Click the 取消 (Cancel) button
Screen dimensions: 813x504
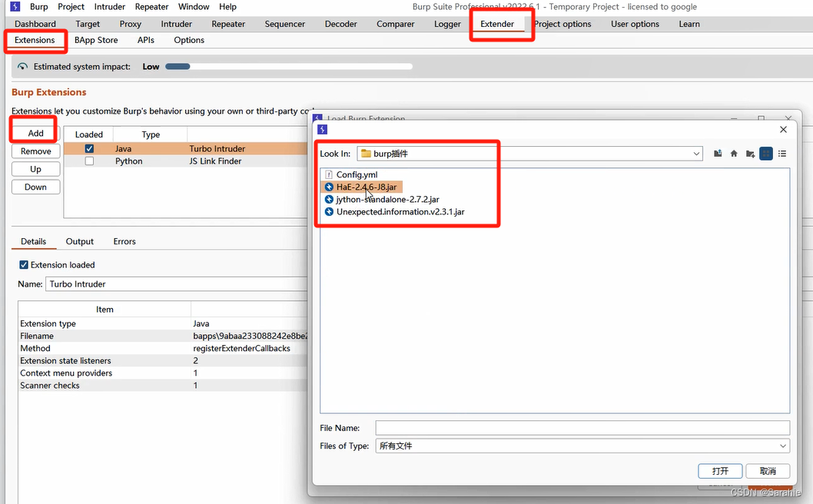click(768, 471)
